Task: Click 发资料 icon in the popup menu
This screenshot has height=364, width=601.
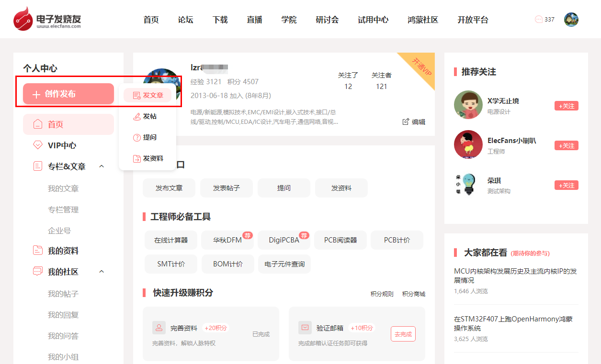Action: click(x=137, y=158)
